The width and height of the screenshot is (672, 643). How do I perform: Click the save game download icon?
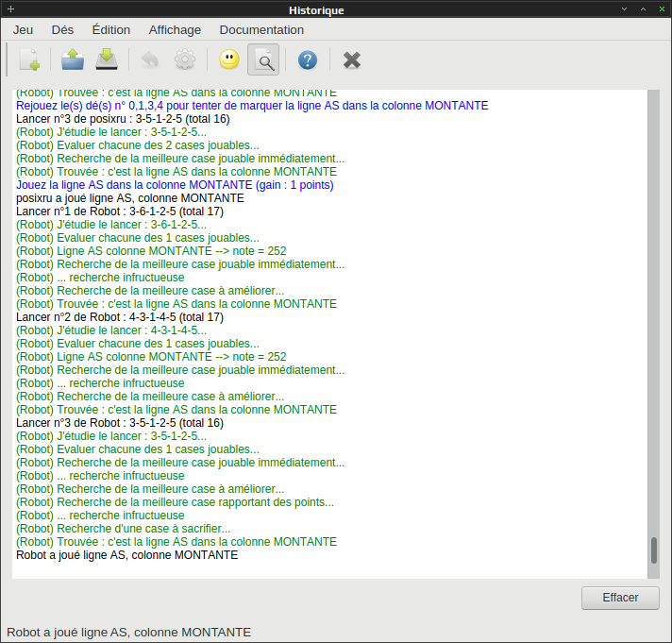pos(107,59)
